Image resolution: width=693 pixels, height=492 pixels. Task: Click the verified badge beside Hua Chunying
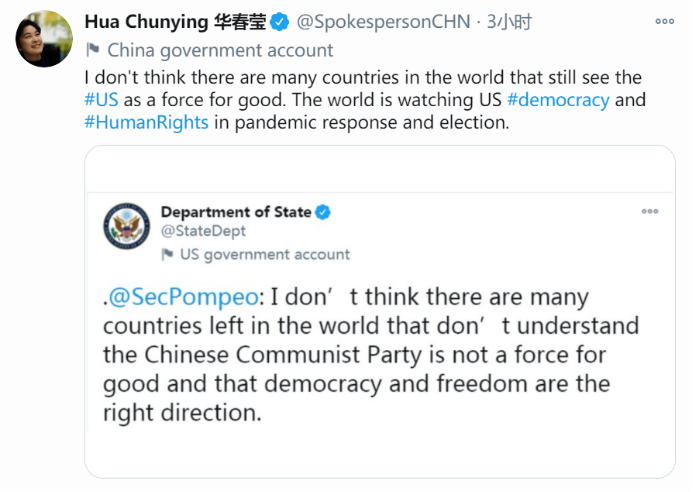pos(281,22)
